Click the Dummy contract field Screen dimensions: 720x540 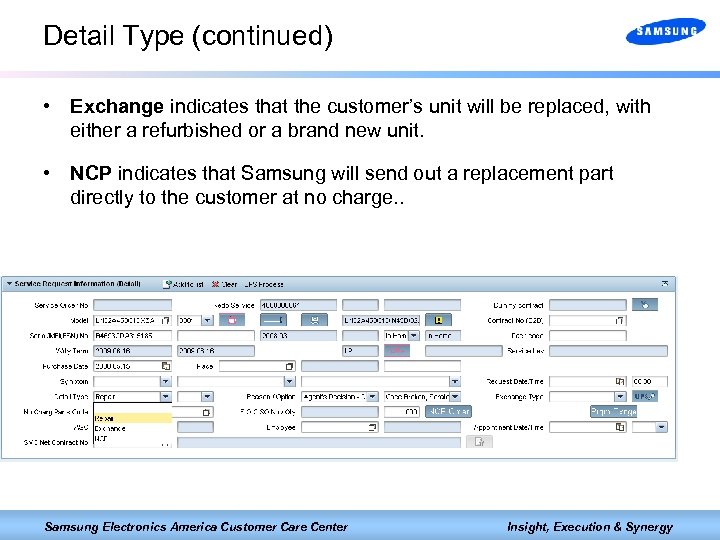588,305
